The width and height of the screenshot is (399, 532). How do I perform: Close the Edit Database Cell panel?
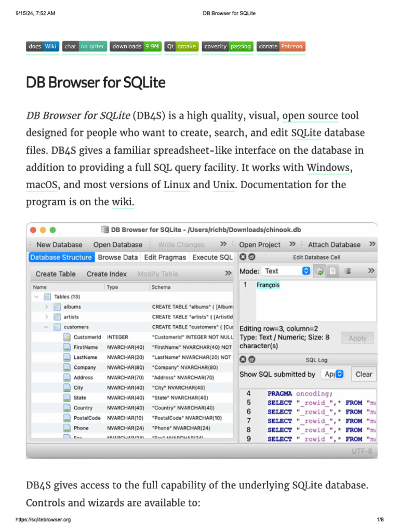coord(243,257)
